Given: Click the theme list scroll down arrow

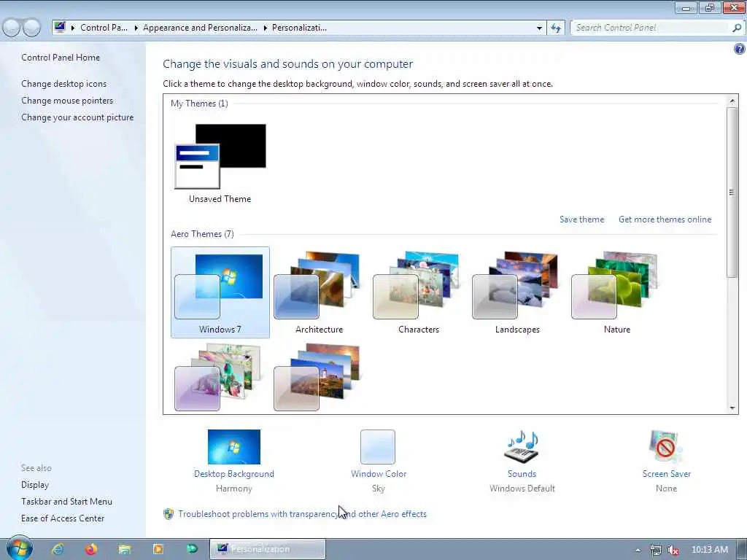Looking at the screenshot, I should tap(732, 408).
